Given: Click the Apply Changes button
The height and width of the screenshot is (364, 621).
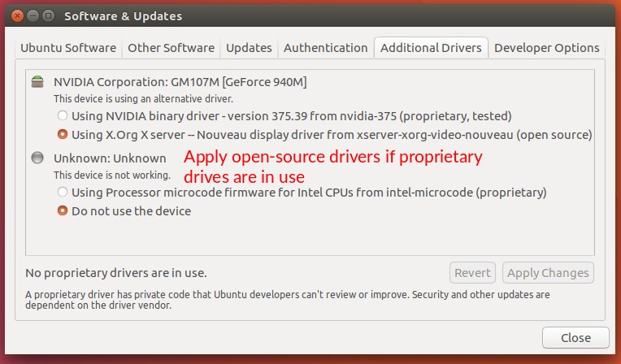Looking at the screenshot, I should (548, 272).
